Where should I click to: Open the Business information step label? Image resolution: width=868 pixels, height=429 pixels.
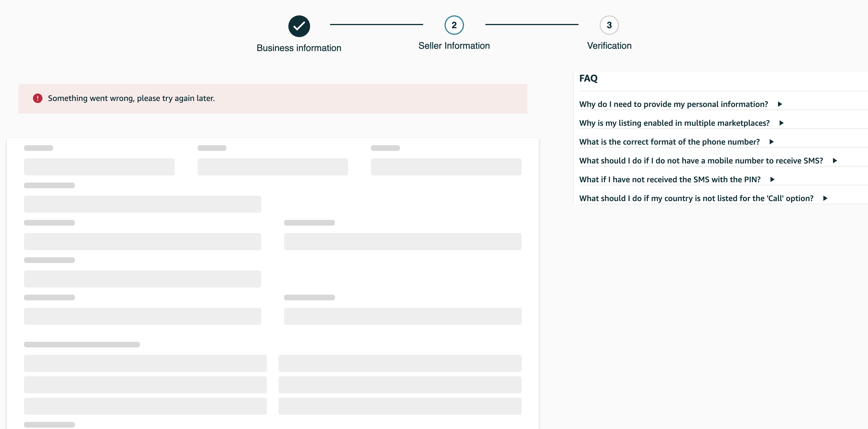click(x=299, y=48)
